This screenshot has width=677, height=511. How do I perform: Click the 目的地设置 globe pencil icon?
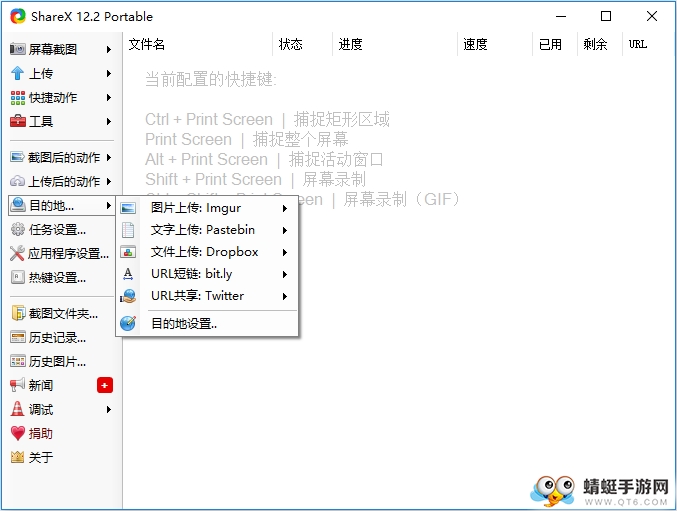point(128,323)
